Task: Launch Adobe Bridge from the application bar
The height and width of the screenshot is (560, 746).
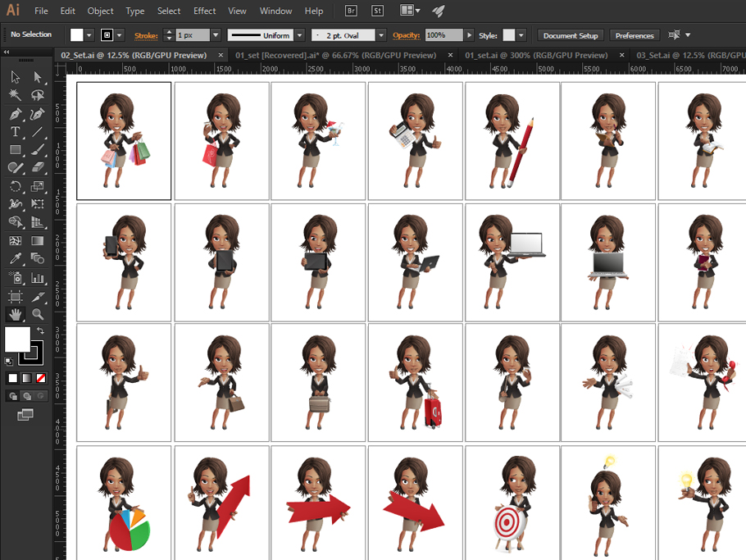Action: [350, 11]
